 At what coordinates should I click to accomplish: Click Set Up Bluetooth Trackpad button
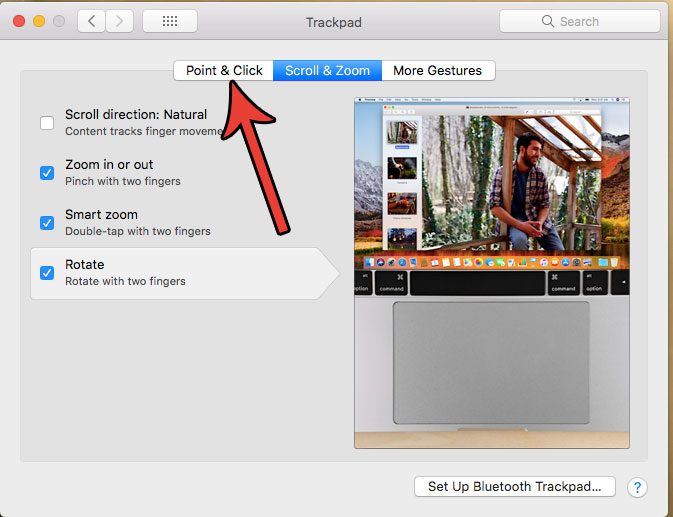point(514,487)
